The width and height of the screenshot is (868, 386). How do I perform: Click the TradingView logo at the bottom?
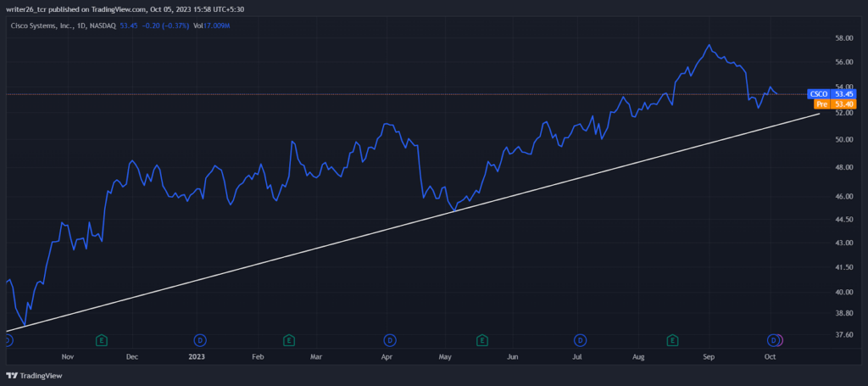[35, 376]
